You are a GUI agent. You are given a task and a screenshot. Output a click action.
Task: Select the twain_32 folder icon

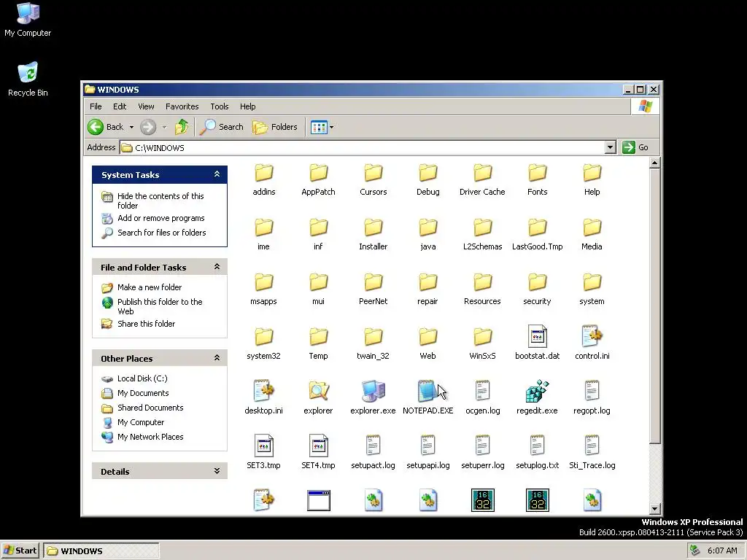tap(373, 336)
